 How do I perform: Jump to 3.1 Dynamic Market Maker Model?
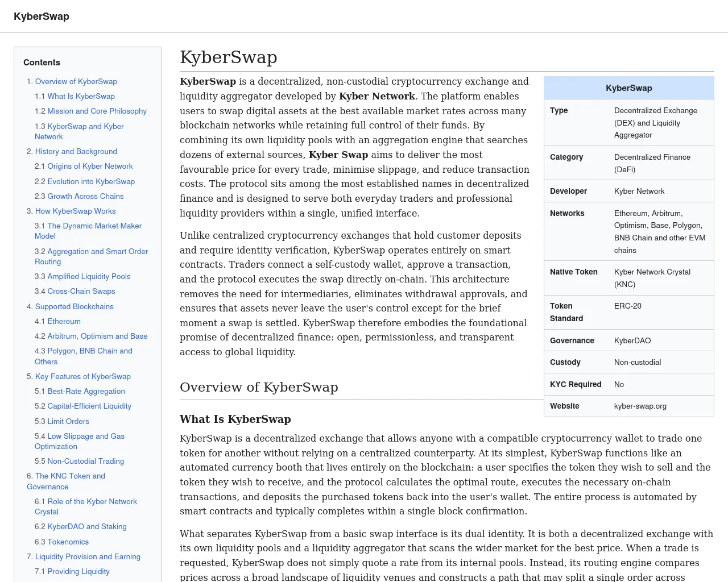pos(88,231)
